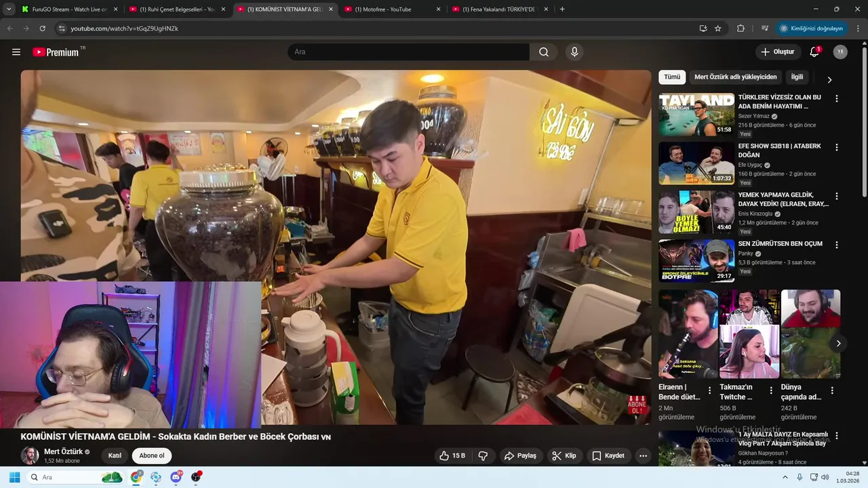Open EFE SHOW video thumbnail
Viewport: 868px width, 488px height.
coord(696,163)
